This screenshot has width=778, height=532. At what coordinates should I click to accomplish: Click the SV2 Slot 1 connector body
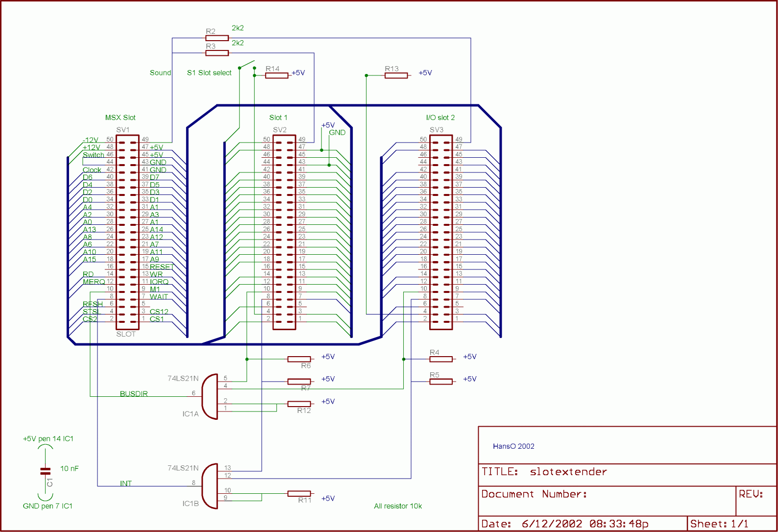284,232
